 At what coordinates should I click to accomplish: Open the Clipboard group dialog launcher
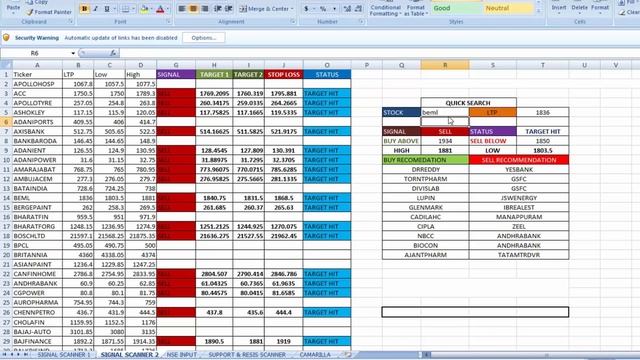pos(70,21)
